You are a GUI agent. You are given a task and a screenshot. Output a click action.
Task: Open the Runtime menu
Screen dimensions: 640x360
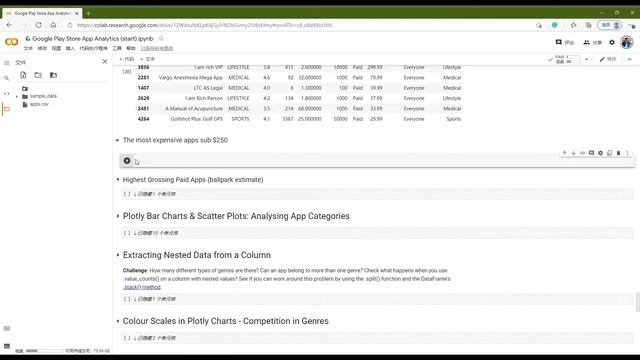click(93, 48)
